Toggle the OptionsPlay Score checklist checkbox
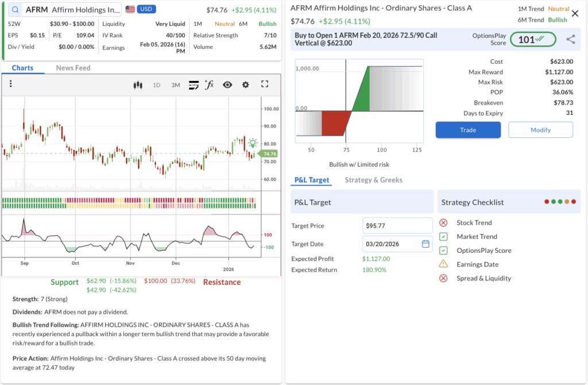588x385 pixels. [443, 251]
